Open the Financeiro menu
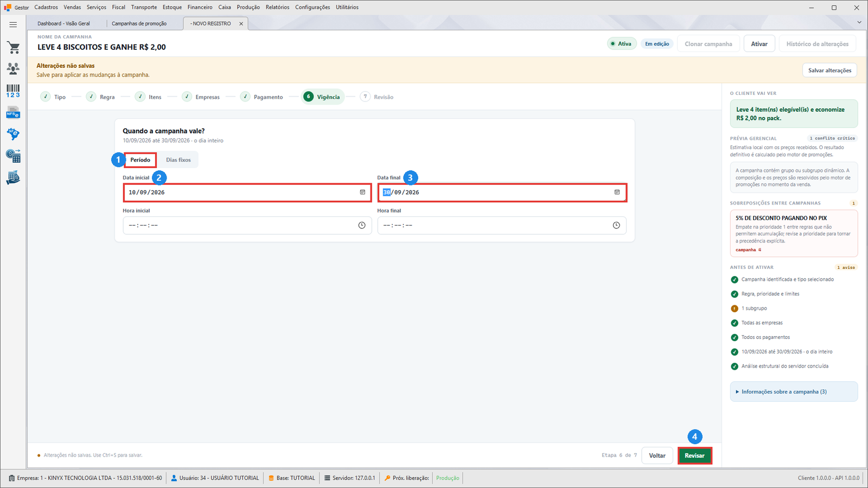Image resolution: width=868 pixels, height=488 pixels. click(x=200, y=8)
